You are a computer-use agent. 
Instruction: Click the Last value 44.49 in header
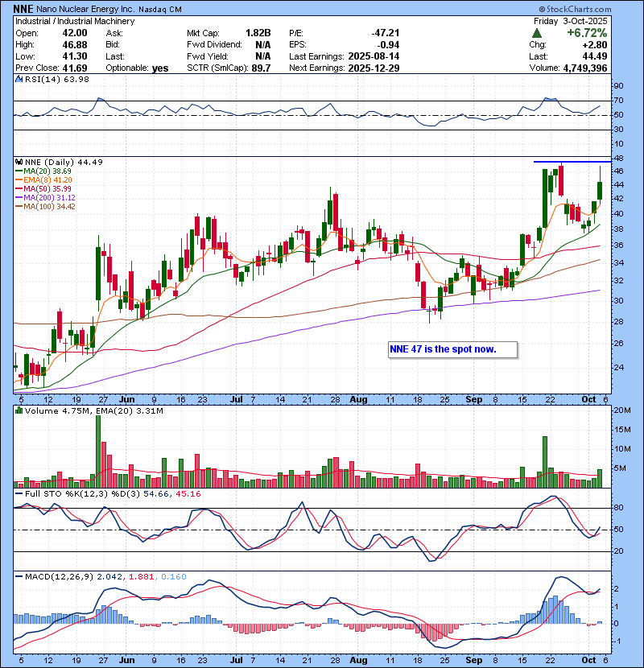point(595,56)
